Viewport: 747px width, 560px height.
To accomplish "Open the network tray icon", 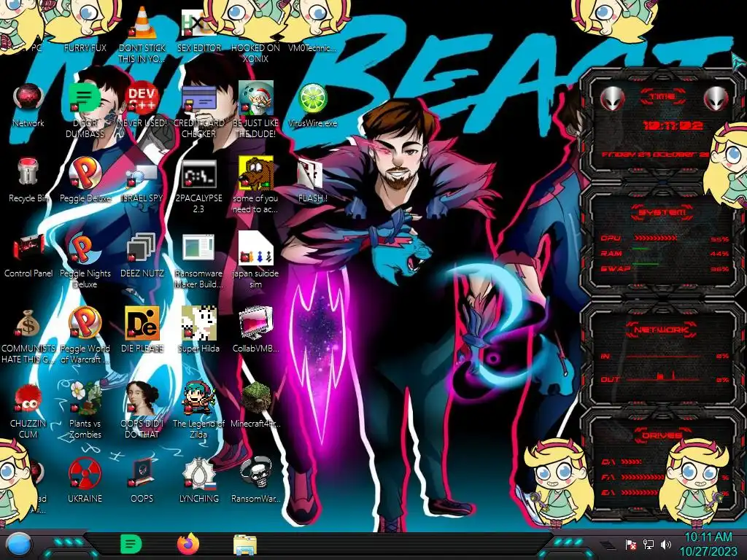I will [x=649, y=544].
